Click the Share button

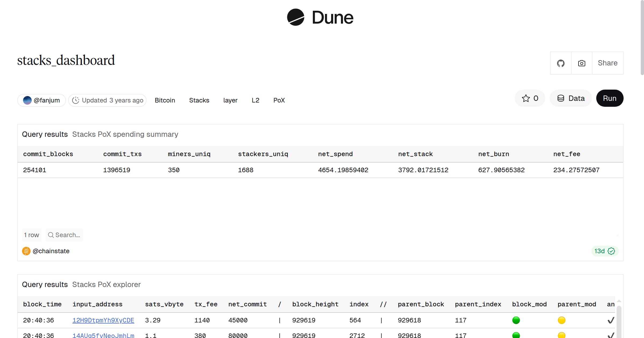point(607,63)
